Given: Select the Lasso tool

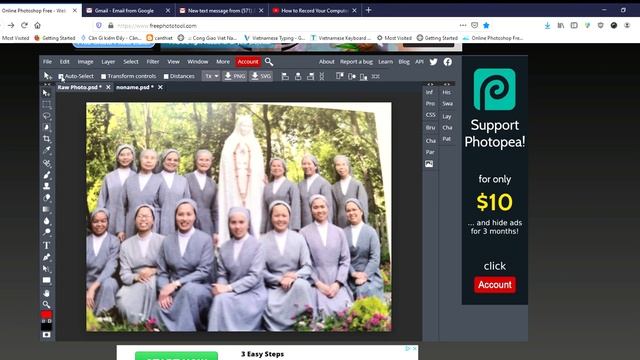Looking at the screenshot, I should pos(47,116).
